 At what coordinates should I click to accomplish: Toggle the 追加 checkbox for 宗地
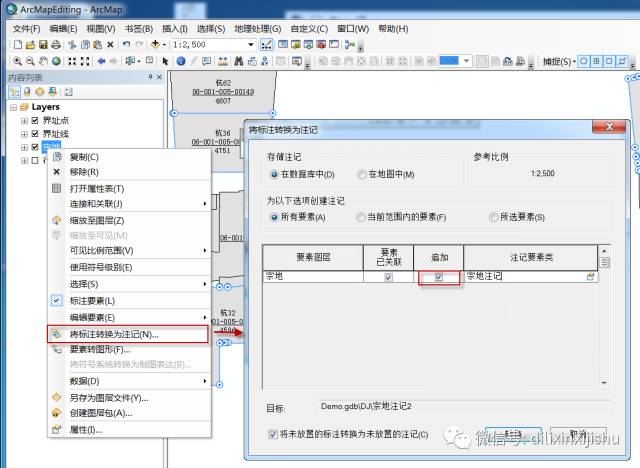coord(439,277)
